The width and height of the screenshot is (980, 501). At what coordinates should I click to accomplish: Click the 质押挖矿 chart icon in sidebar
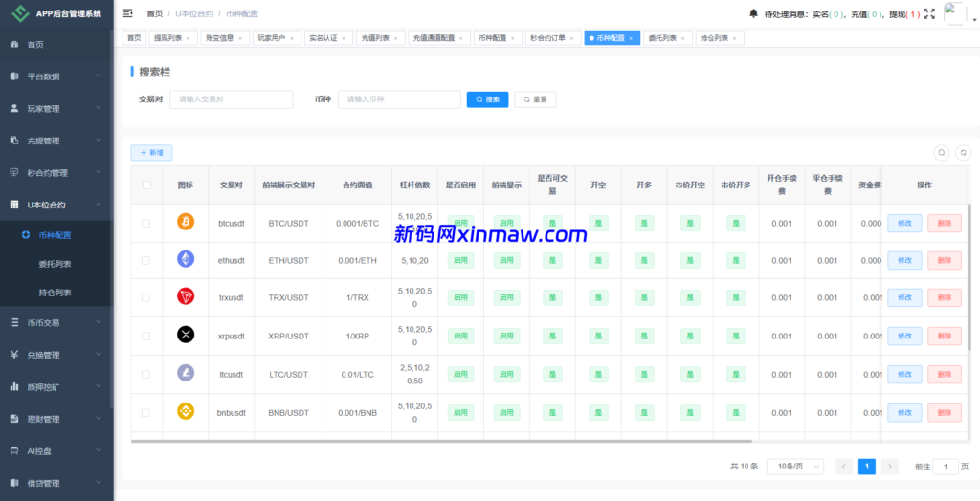click(14, 386)
